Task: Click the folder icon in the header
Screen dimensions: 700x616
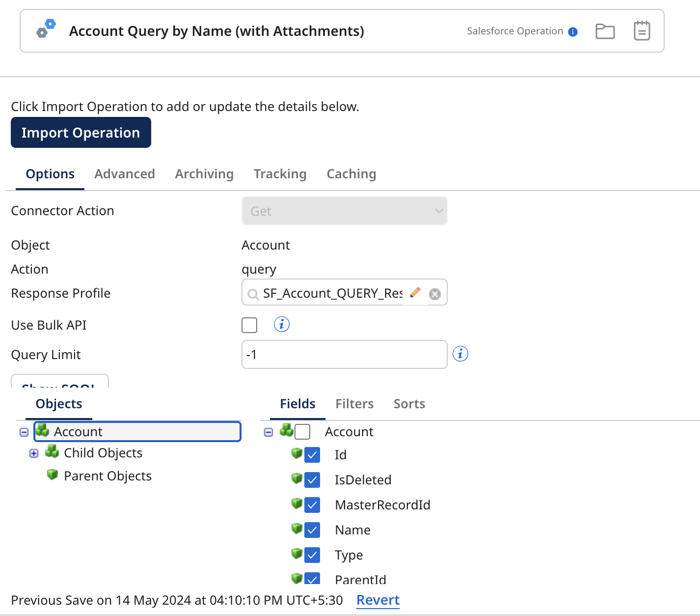Action: click(x=605, y=31)
